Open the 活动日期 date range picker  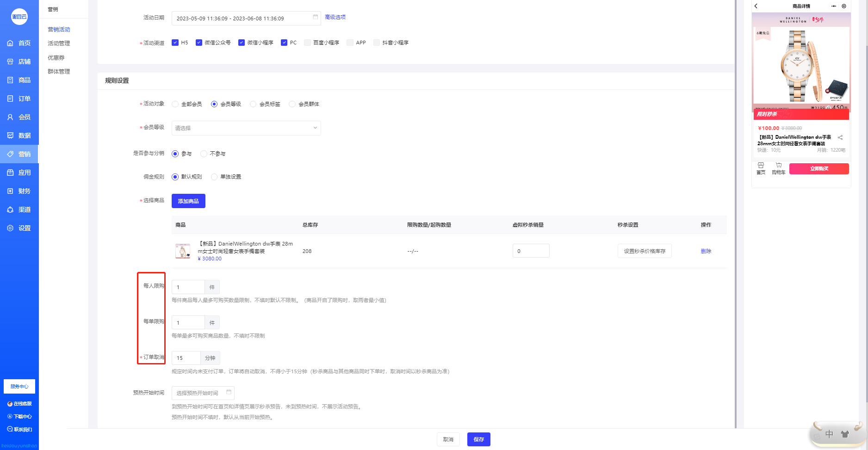point(246,18)
